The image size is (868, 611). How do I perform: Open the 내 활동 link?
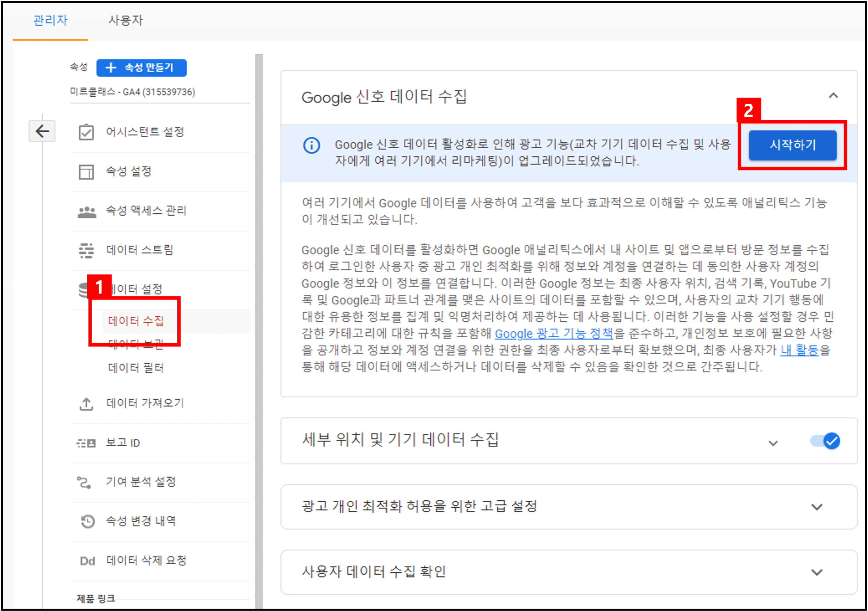(799, 350)
